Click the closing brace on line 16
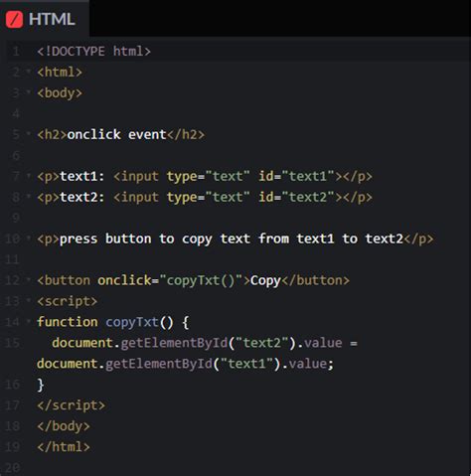Screen dimensions: 471x476 pyautogui.click(x=41, y=385)
